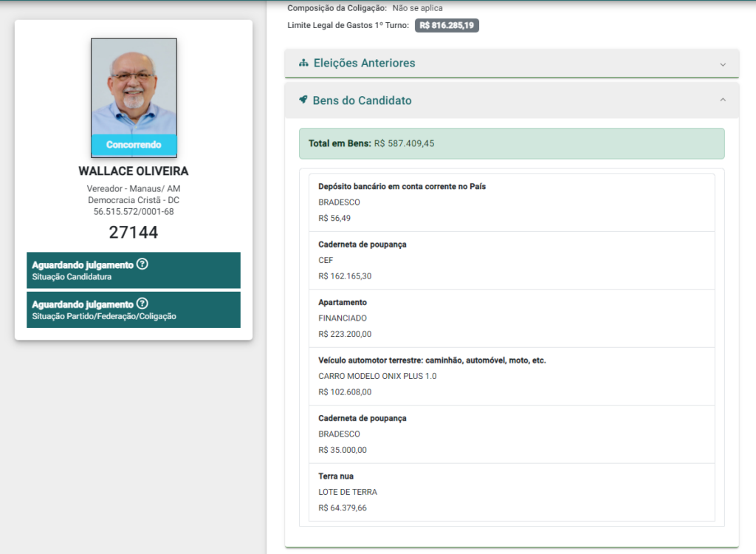
Task: Collapse Bens do Candidato using its chevron arrow
Action: (x=723, y=100)
